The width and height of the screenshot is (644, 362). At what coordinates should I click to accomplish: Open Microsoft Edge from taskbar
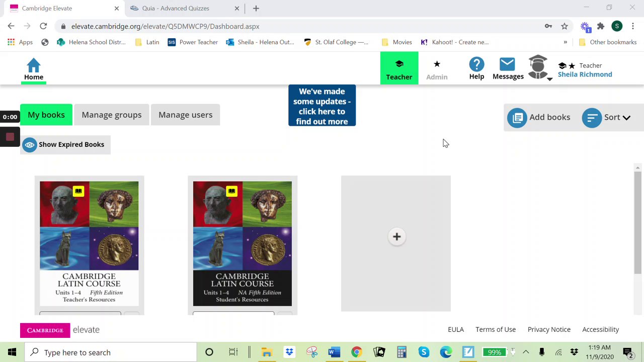(x=446, y=352)
